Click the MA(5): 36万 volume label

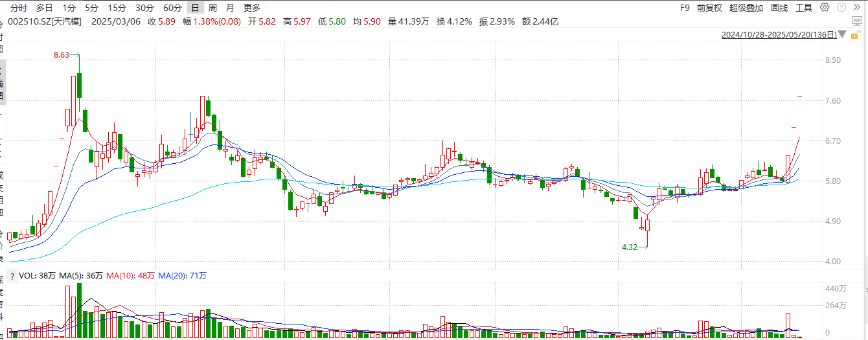click(x=81, y=276)
